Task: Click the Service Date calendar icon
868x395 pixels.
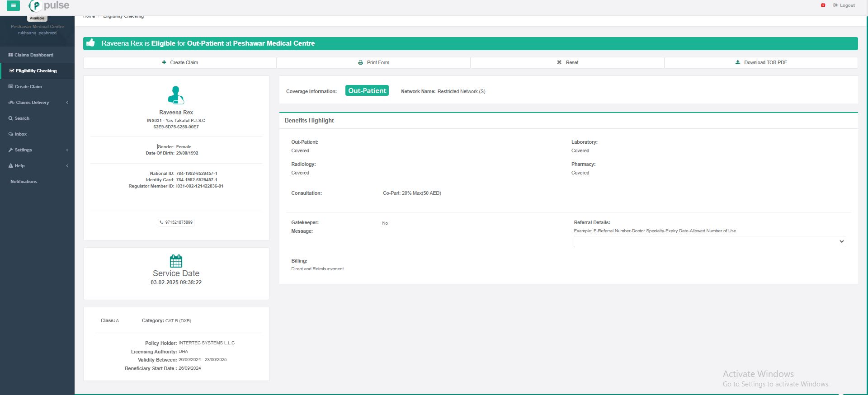Action: click(176, 261)
